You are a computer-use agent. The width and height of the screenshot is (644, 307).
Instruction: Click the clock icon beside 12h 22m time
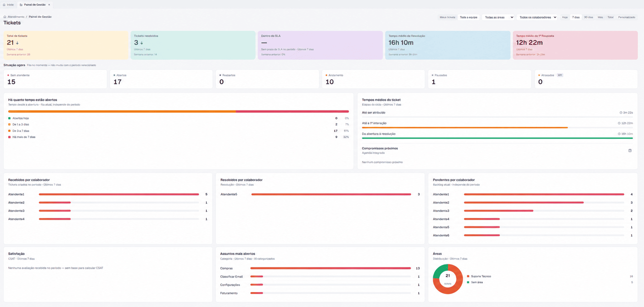pyautogui.click(x=619, y=123)
